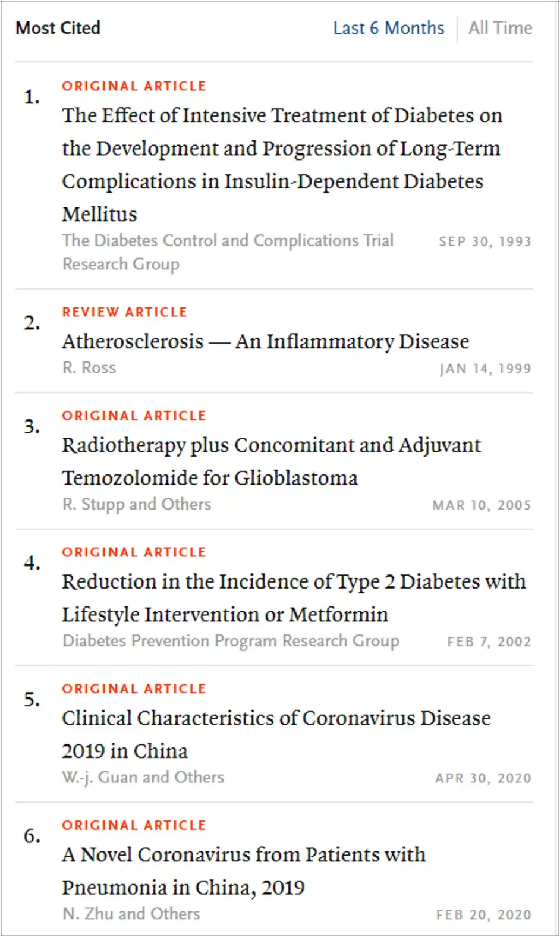
Task: Click the ranking number 5 next to the coronavirus article
Action: coord(31,700)
